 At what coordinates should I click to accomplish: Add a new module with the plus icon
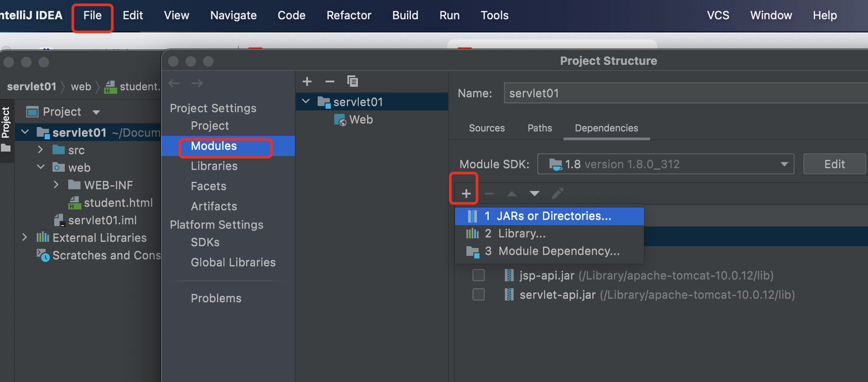[x=307, y=81]
